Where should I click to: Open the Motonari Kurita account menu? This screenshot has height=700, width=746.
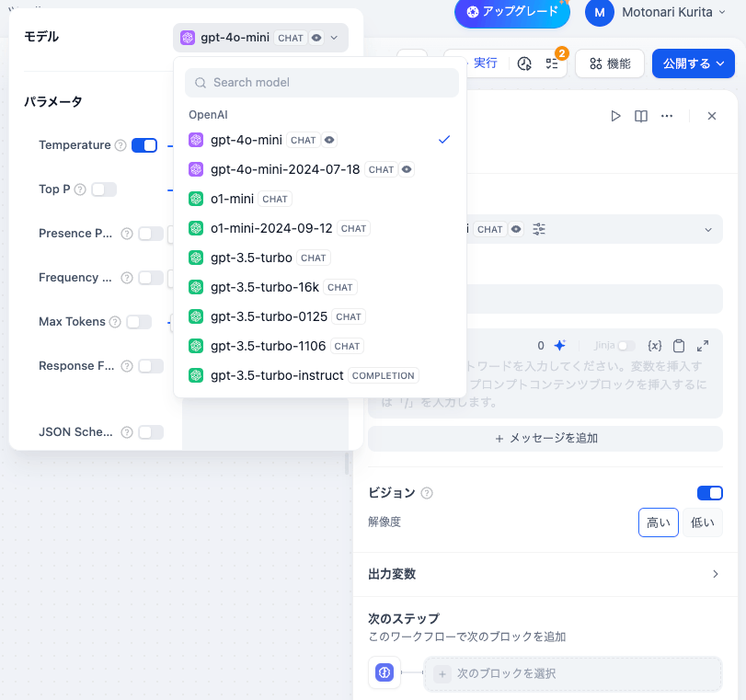click(674, 12)
